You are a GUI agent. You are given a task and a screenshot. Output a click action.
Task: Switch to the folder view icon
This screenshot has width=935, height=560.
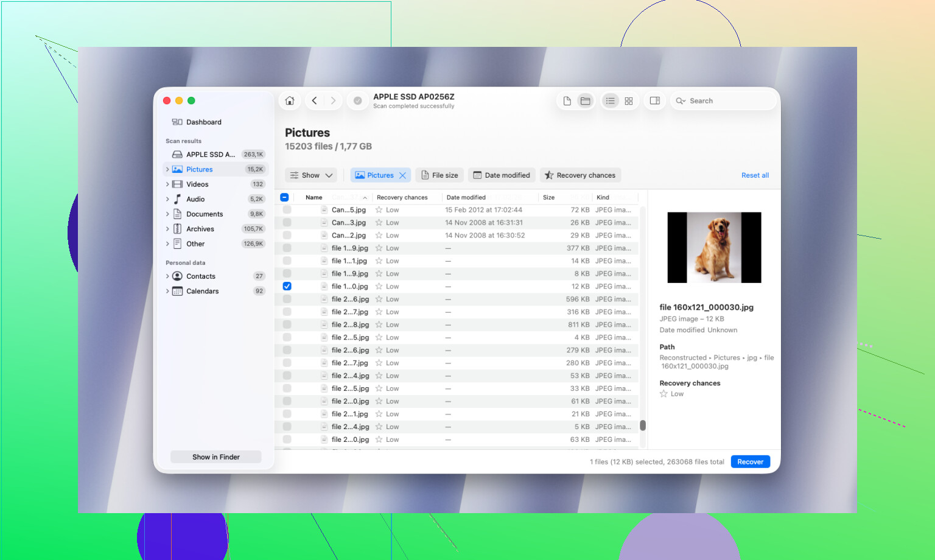(x=585, y=101)
